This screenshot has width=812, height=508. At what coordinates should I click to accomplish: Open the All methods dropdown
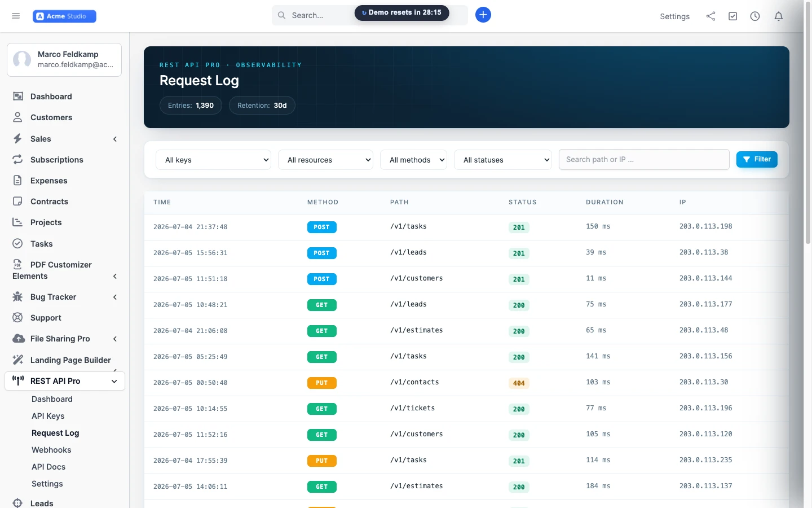tap(413, 160)
